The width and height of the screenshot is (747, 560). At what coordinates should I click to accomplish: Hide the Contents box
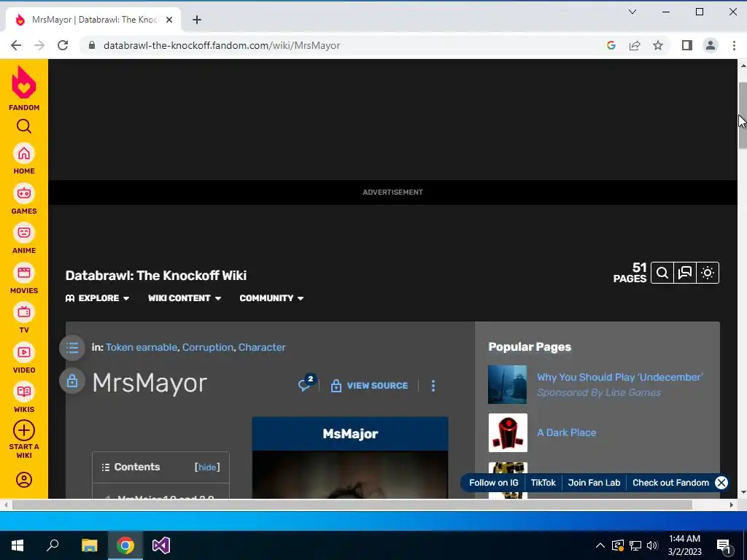[207, 467]
